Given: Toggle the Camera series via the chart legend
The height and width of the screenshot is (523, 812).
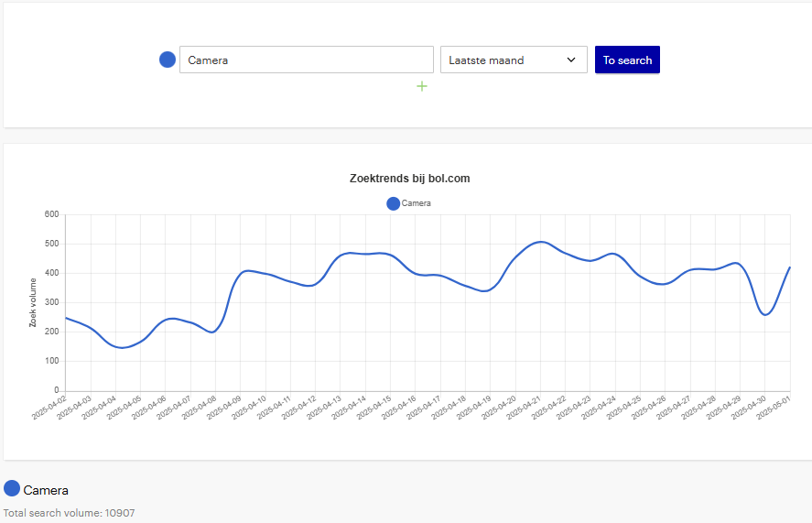Looking at the screenshot, I should point(408,203).
